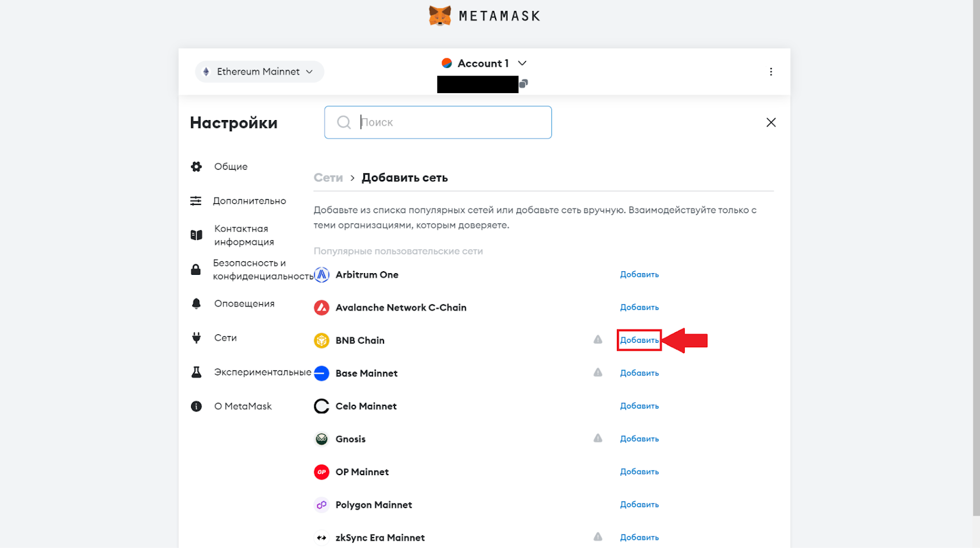Viewport: 980px width, 548px height.
Task: Click the Base Mainnet warning triangle icon
Action: (x=598, y=373)
